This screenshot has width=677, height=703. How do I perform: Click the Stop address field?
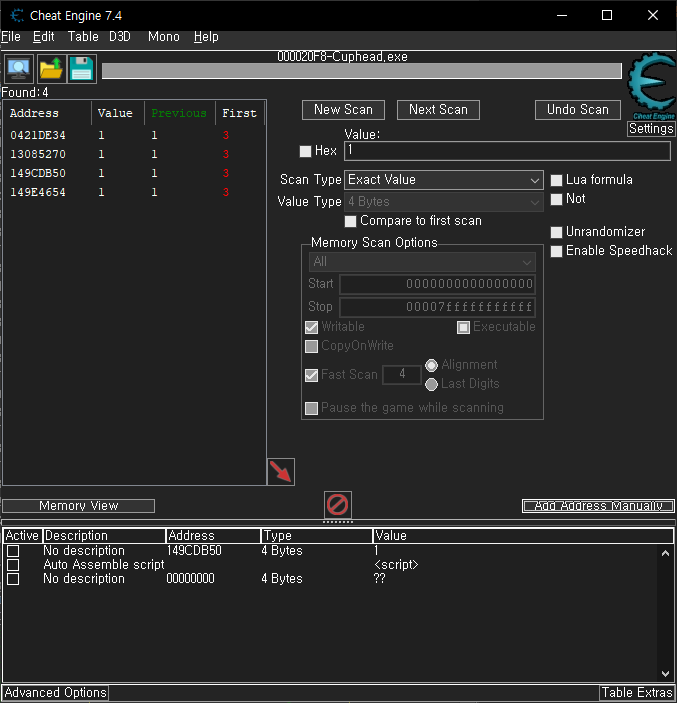437,307
